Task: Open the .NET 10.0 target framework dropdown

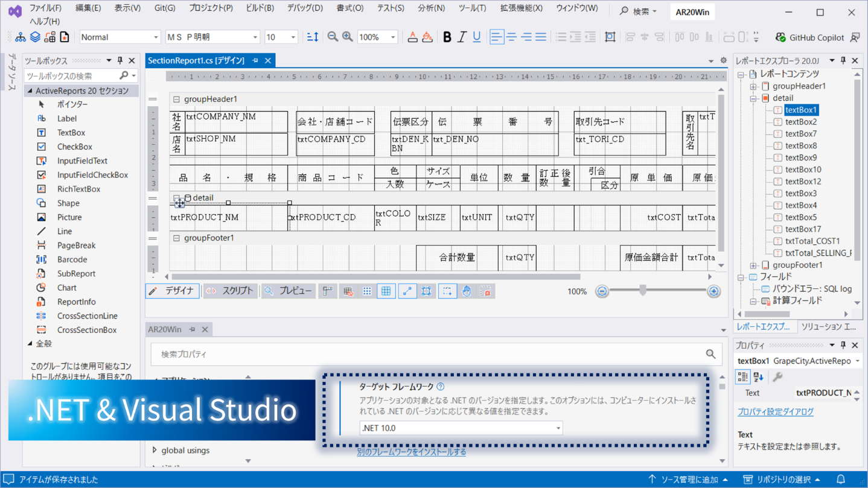Action: click(559, 428)
